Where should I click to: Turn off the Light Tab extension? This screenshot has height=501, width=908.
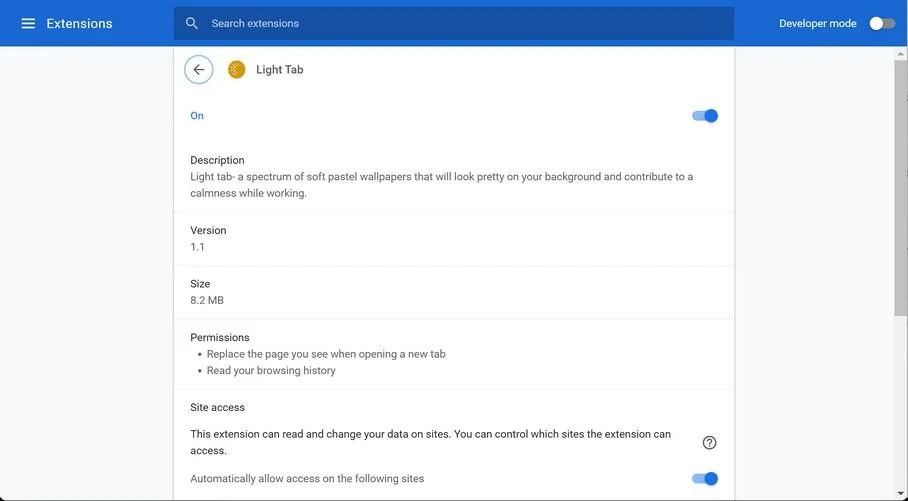[705, 116]
